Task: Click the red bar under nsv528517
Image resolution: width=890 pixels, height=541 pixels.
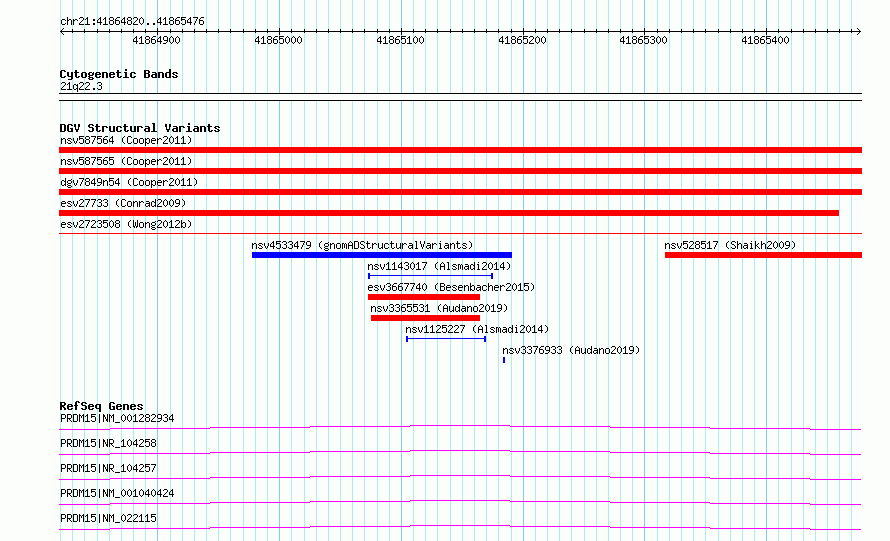Action: pyautogui.click(x=763, y=255)
